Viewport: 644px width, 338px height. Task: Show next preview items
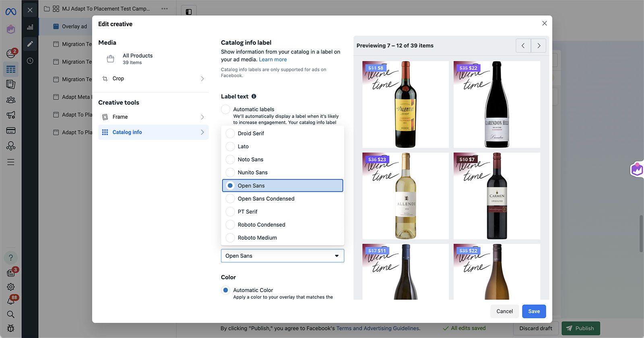coord(539,46)
